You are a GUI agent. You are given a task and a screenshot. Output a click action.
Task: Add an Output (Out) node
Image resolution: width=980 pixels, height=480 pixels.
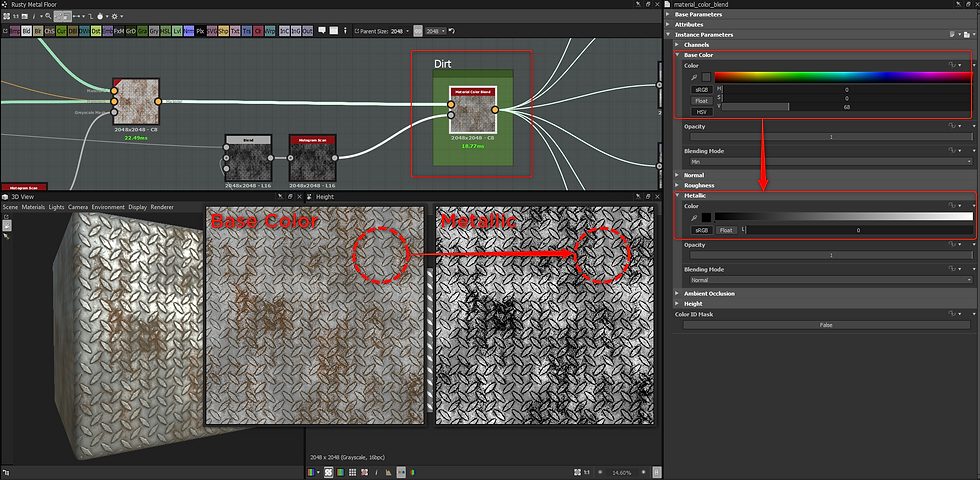pyautogui.click(x=308, y=31)
